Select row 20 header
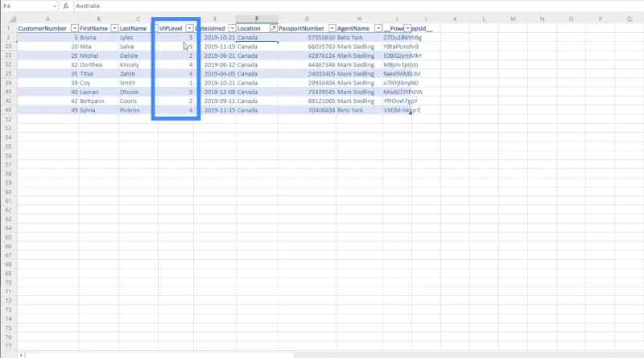Image resolution: width=644 pixels, height=358 pixels. click(9, 47)
